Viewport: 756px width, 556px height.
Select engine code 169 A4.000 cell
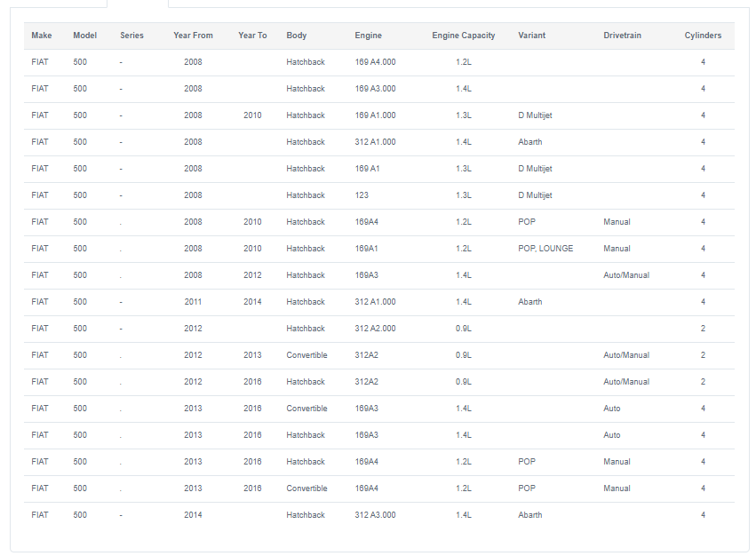(375, 61)
